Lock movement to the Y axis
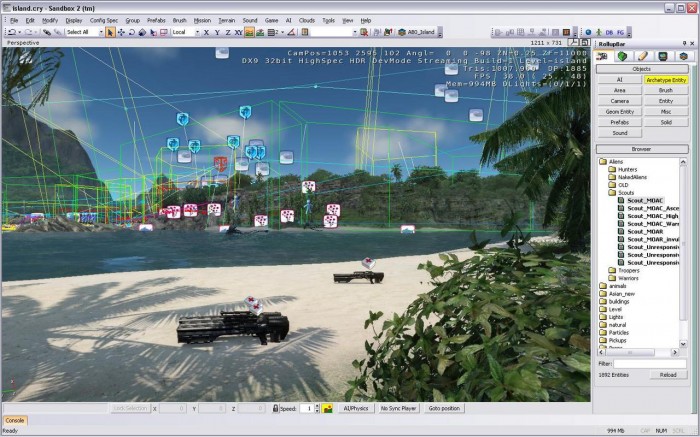 pyautogui.click(x=217, y=32)
